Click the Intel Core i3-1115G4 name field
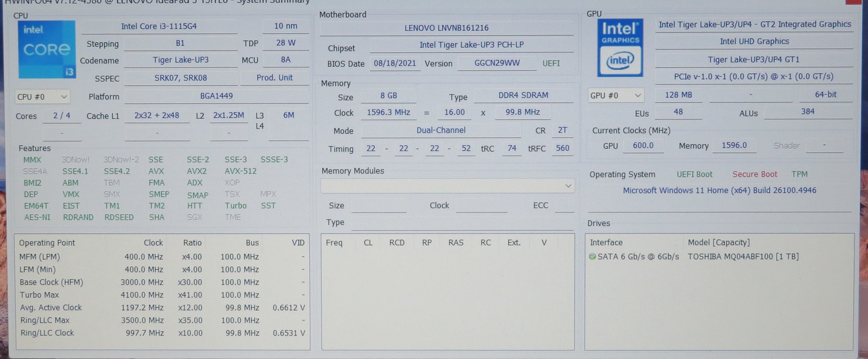The height and width of the screenshot is (359, 868). pyautogui.click(x=159, y=26)
